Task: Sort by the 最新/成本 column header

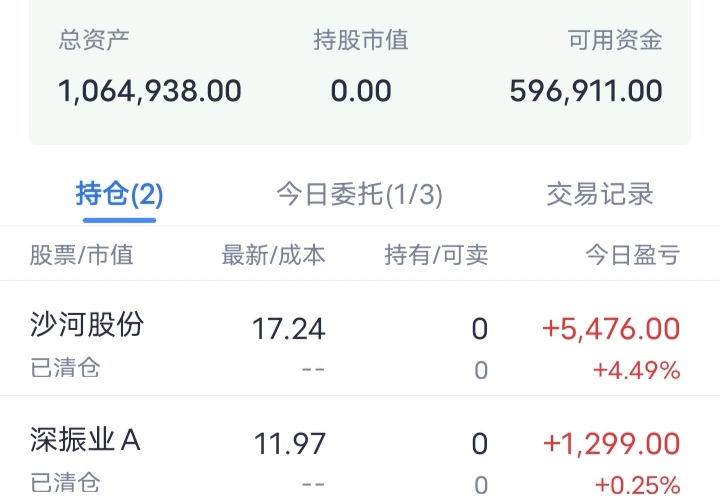Action: pyautogui.click(x=273, y=255)
